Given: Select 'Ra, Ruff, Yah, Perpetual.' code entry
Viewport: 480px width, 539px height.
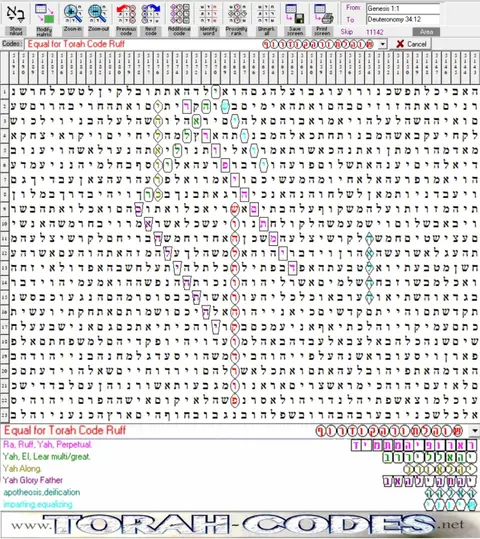Looking at the screenshot, I should [x=47, y=444].
